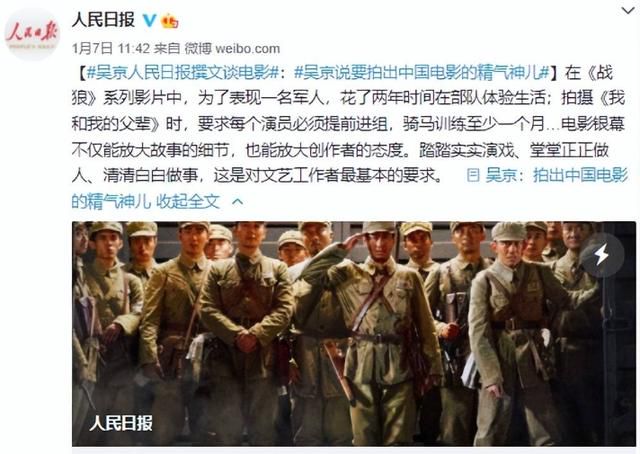Click the orange crown membership badge
The image size is (640, 454).
click(x=170, y=20)
